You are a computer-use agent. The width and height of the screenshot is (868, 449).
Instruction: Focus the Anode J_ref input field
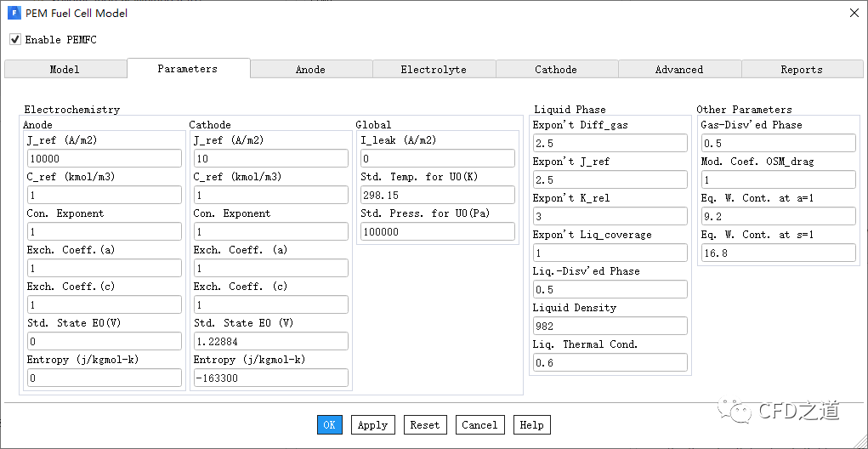[x=104, y=158]
